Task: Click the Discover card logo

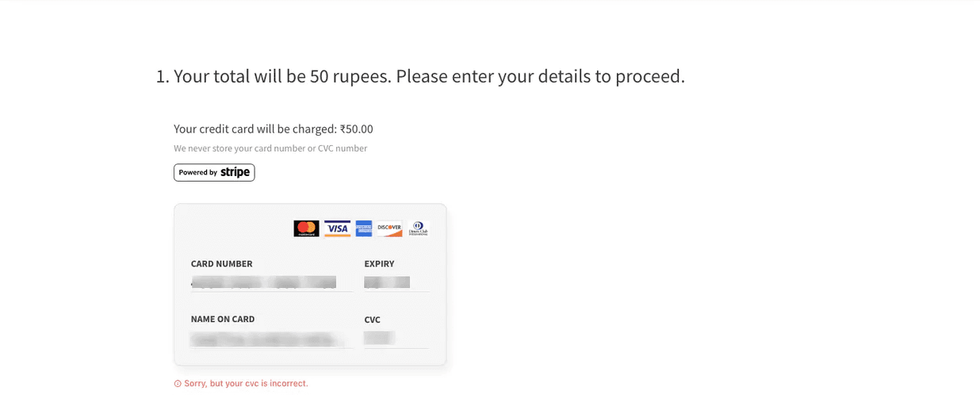Action: pyautogui.click(x=389, y=228)
